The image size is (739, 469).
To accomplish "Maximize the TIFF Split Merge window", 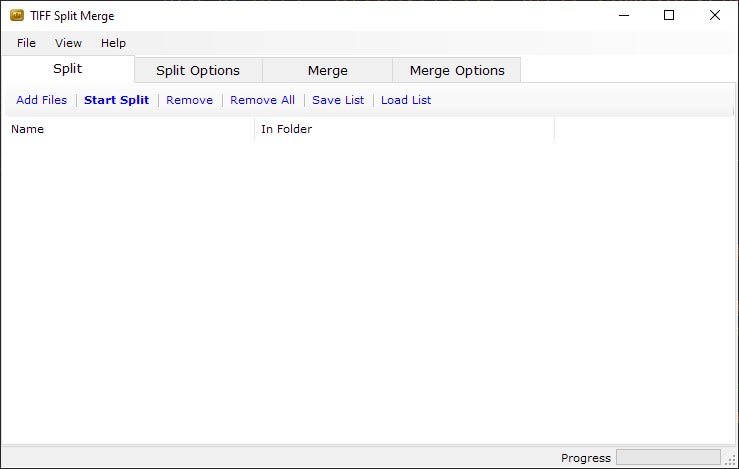I will click(669, 16).
